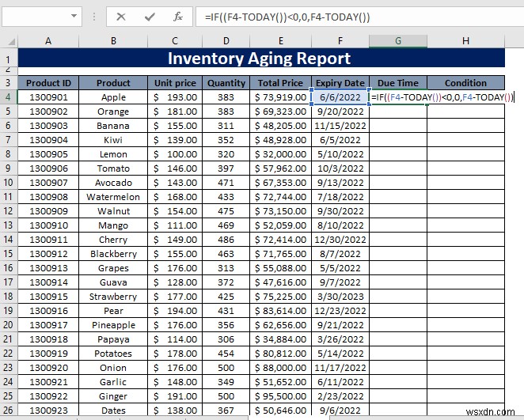Viewport: 524px width, 420px height.
Task: Click the formula text in cell G4
Action: click(442, 97)
